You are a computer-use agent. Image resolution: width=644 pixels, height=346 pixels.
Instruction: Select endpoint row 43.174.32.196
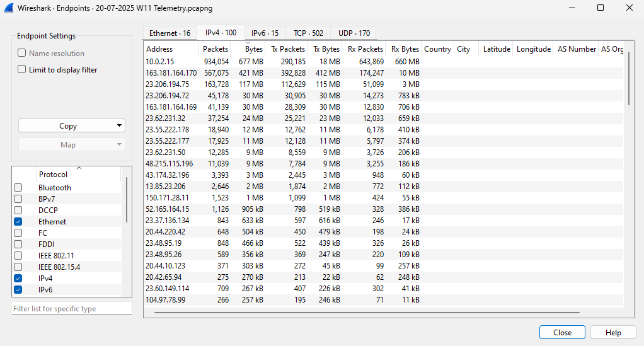383,175
